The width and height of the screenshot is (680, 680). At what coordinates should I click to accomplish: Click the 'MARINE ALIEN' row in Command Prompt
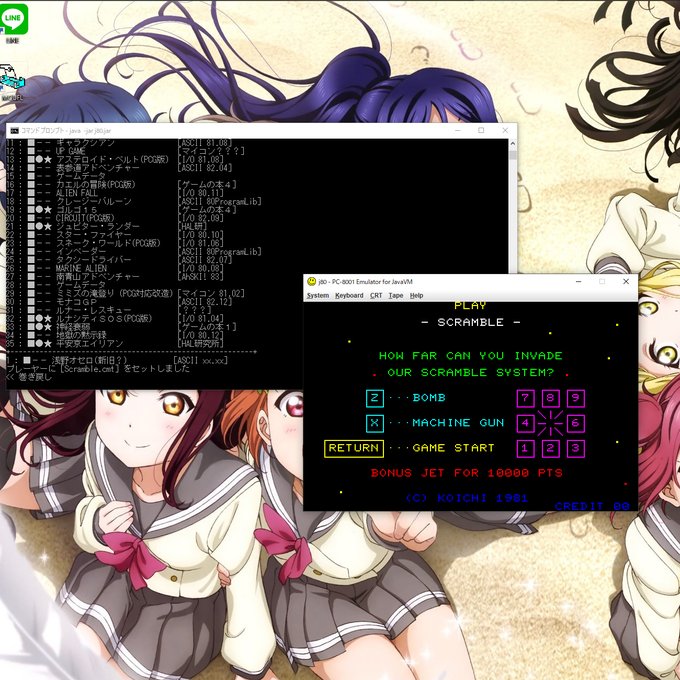[x=115, y=268]
